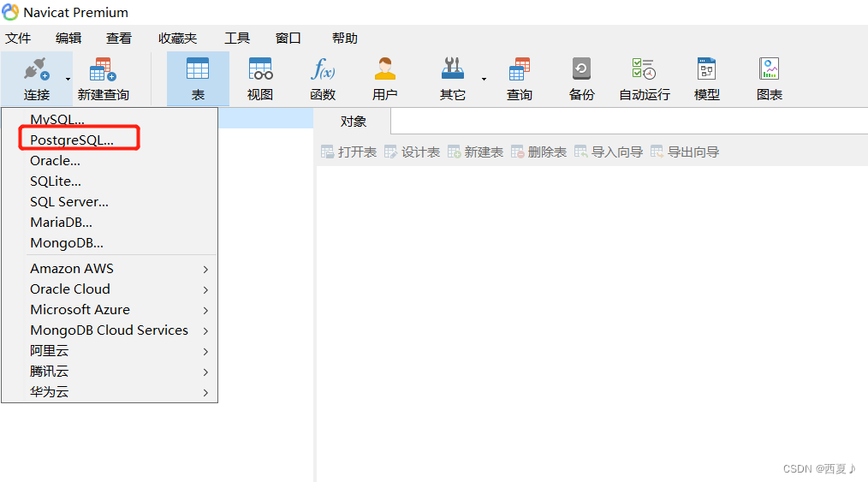The width and height of the screenshot is (868, 482).
Task: Choose SQL Server... from the connection list
Action: tap(110, 201)
